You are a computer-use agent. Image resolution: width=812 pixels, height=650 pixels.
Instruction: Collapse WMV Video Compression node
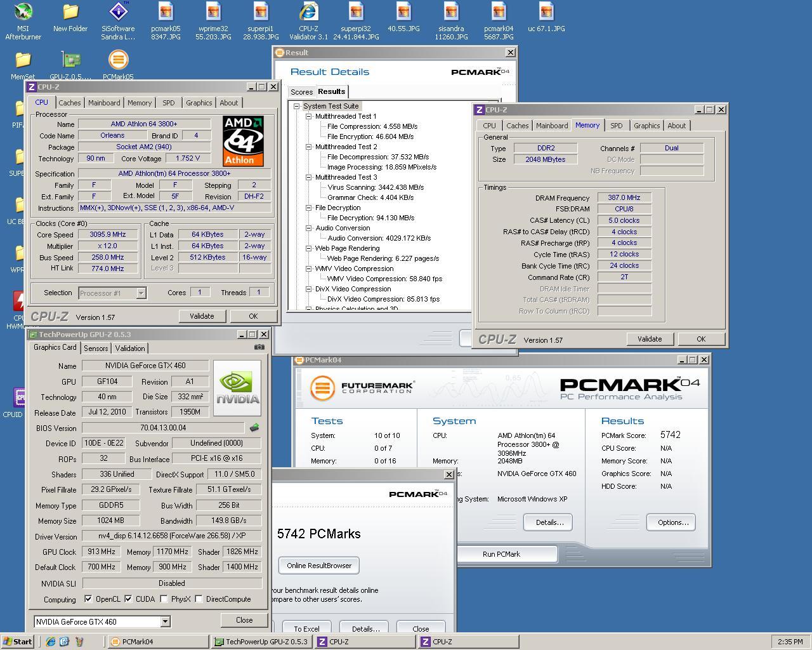pos(308,269)
